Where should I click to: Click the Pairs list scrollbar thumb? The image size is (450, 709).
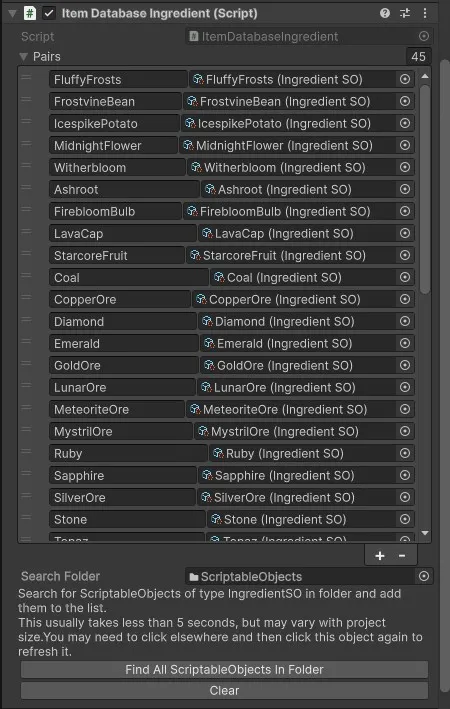pyautogui.click(x=425, y=190)
